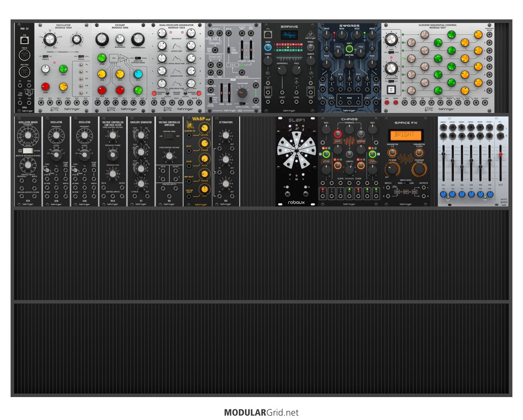Click the green Shift button on Swords
Image resolution: width=523 pixels, height=420 pixels.
point(349,49)
